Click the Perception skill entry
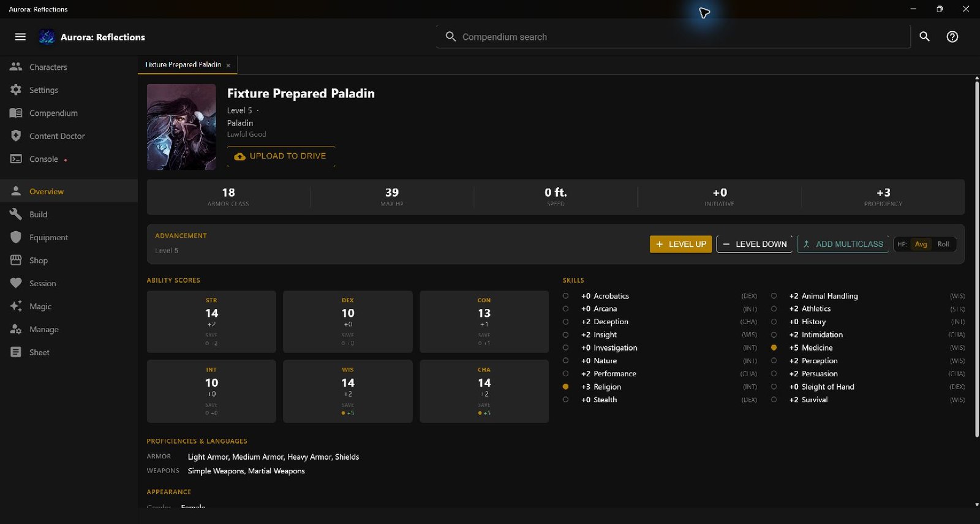Viewport: 980px width, 524px height. 867,361
